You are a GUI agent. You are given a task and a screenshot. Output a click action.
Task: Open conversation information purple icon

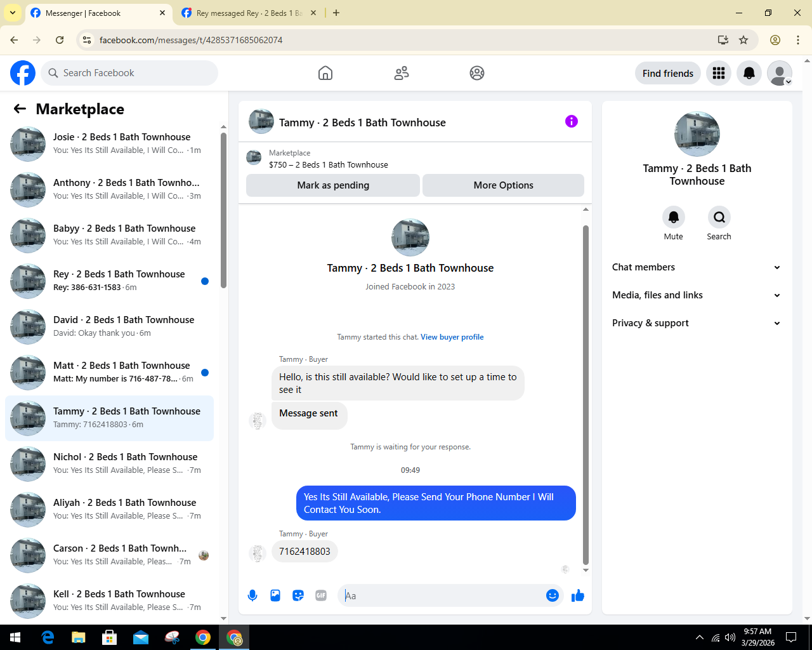pyautogui.click(x=572, y=121)
